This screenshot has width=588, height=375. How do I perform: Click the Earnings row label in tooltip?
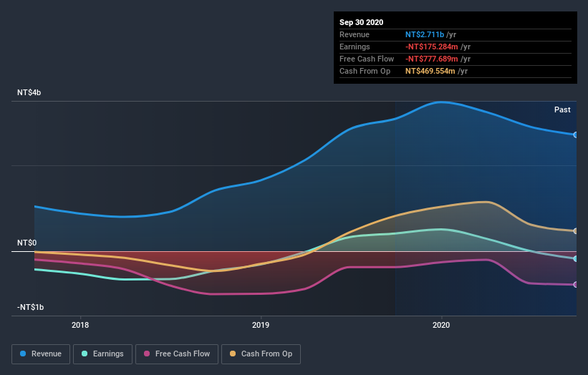355,47
